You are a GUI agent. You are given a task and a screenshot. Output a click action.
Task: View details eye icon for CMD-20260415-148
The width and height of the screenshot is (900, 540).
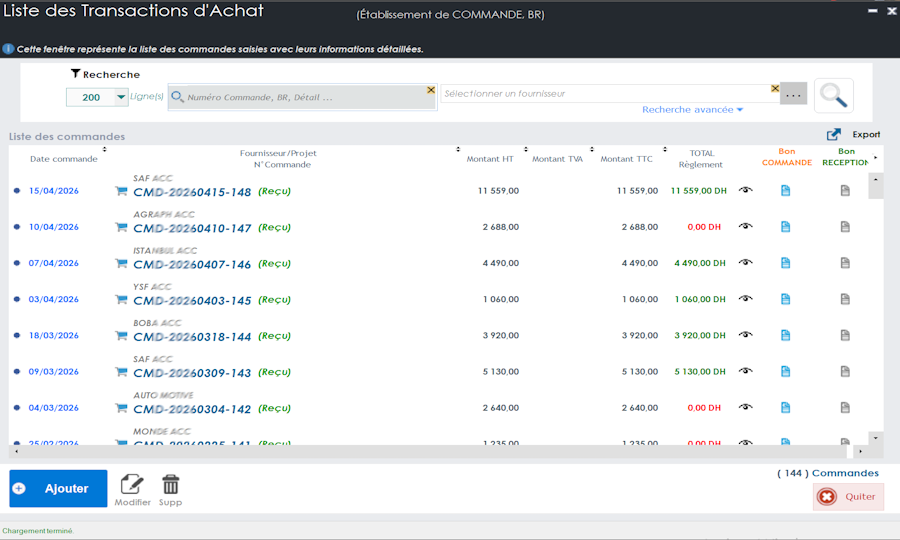tap(746, 190)
